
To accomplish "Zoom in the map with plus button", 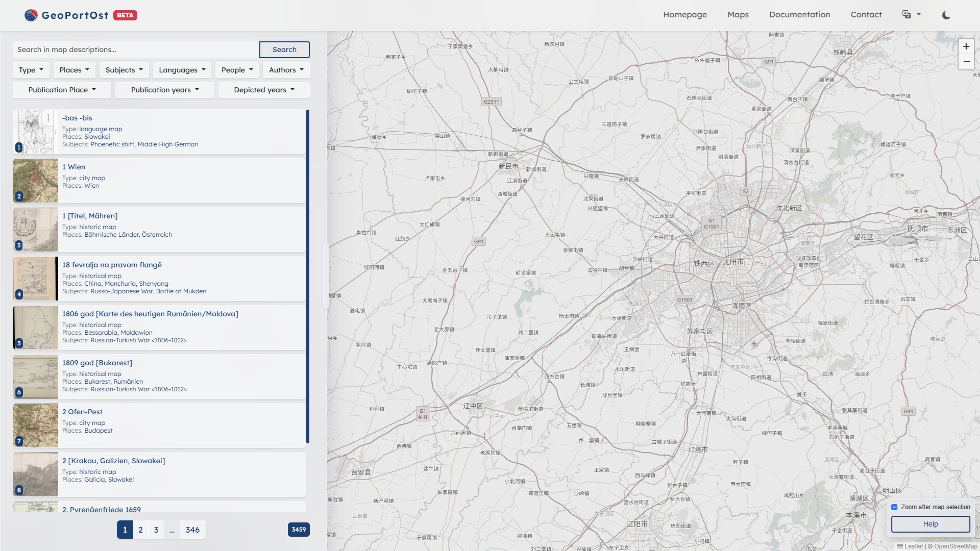I will click(966, 46).
